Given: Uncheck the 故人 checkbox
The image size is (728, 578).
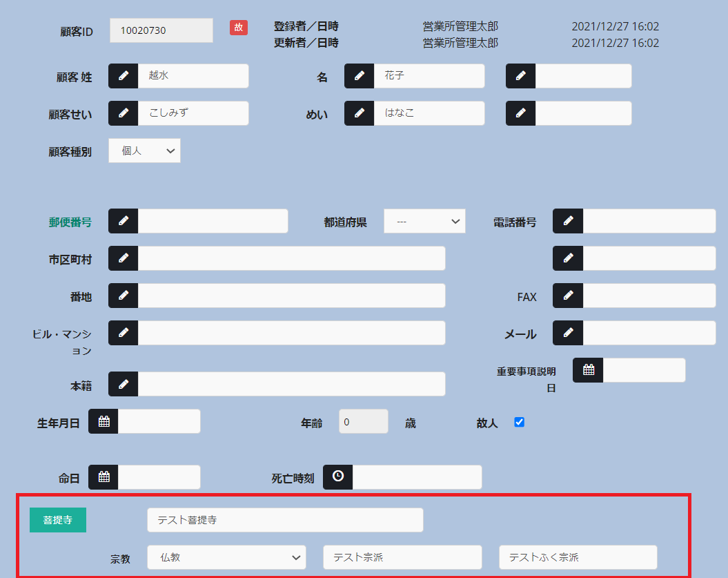Looking at the screenshot, I should point(520,422).
